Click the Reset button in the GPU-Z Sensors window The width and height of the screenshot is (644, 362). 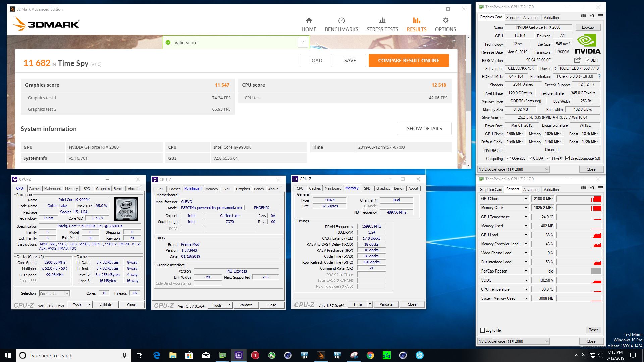coord(593,330)
